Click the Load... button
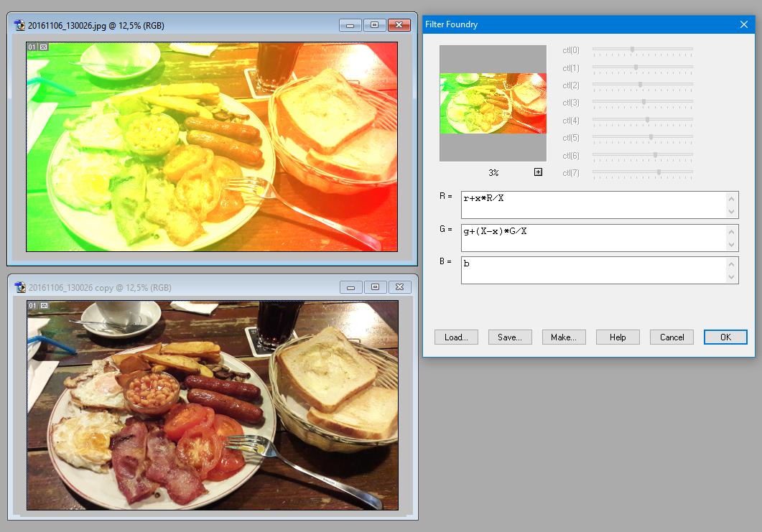This screenshot has width=762, height=532. (x=456, y=337)
